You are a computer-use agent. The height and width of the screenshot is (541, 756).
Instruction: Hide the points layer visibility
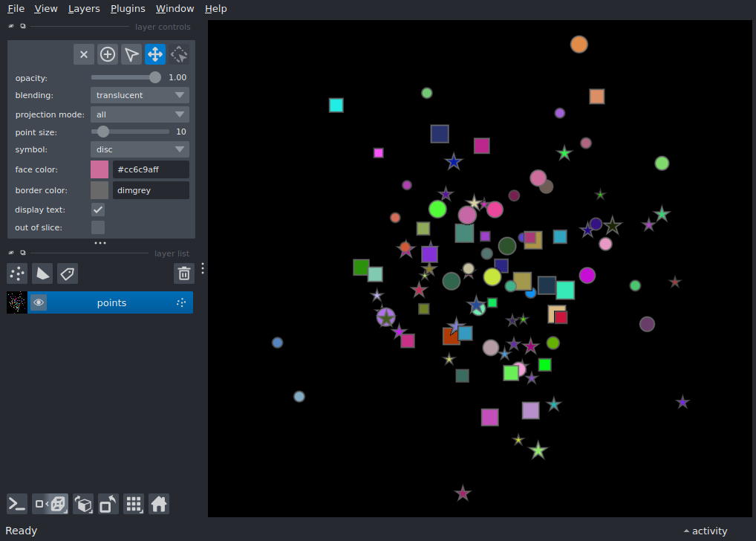pos(39,302)
